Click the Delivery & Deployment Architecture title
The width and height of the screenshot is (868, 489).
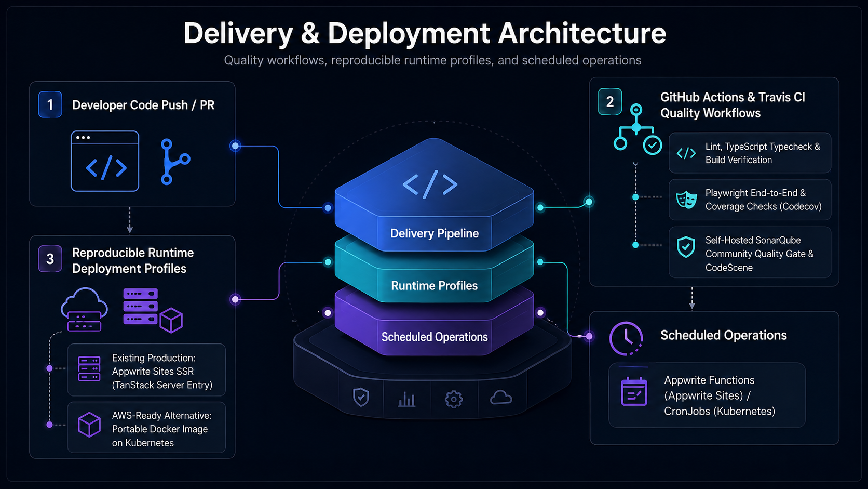pos(425,33)
